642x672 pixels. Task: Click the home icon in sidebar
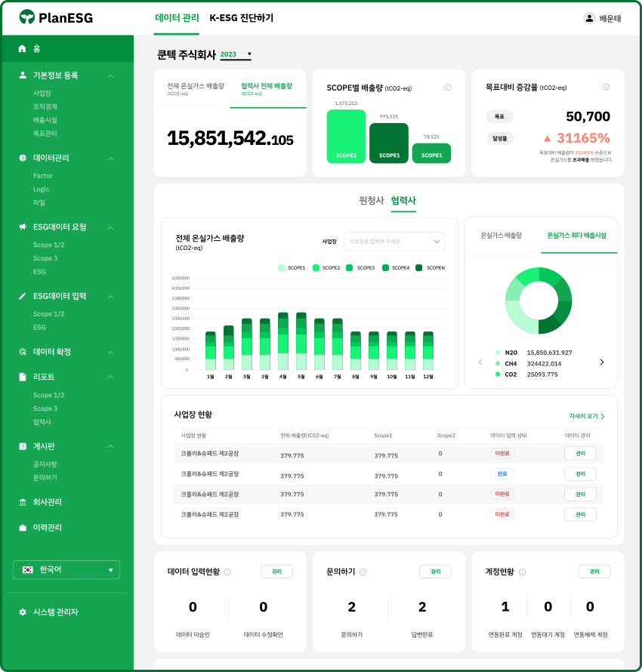[x=22, y=48]
